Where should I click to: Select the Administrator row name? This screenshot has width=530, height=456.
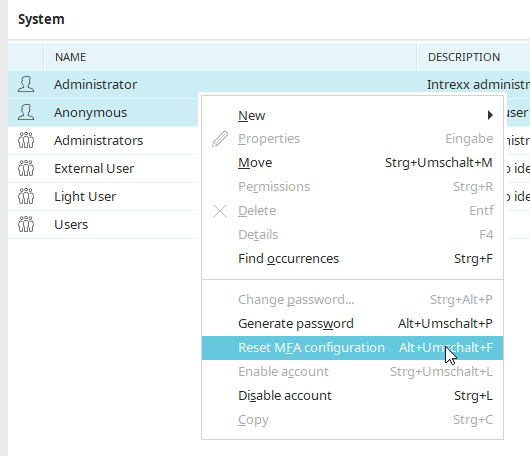[96, 85]
